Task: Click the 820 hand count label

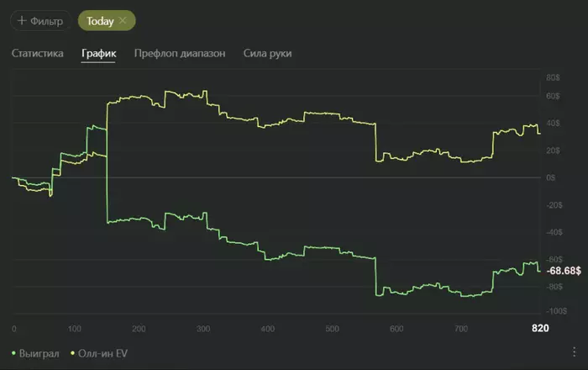Action: (540, 327)
